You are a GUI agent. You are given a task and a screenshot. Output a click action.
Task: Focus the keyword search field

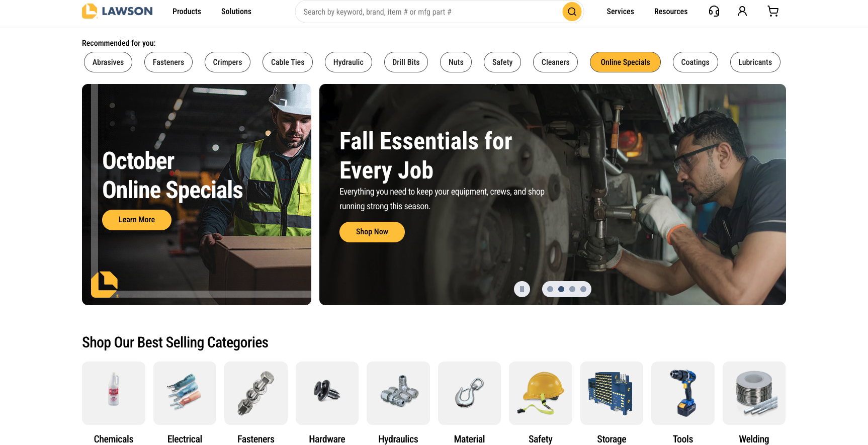[x=430, y=12]
